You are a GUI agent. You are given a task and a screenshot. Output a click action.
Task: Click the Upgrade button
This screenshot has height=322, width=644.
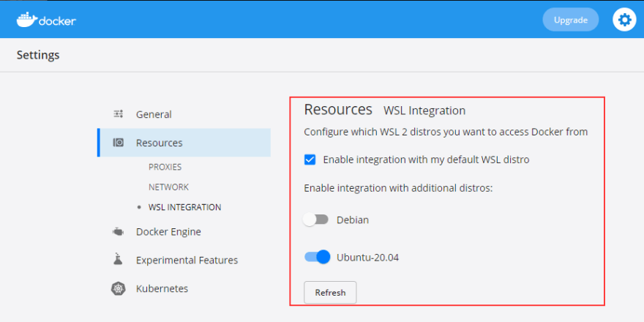pos(571,20)
